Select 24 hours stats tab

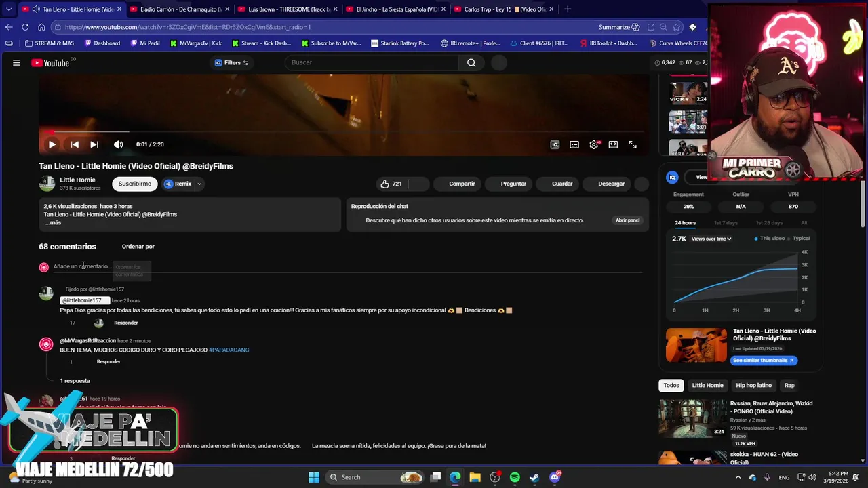pos(685,223)
